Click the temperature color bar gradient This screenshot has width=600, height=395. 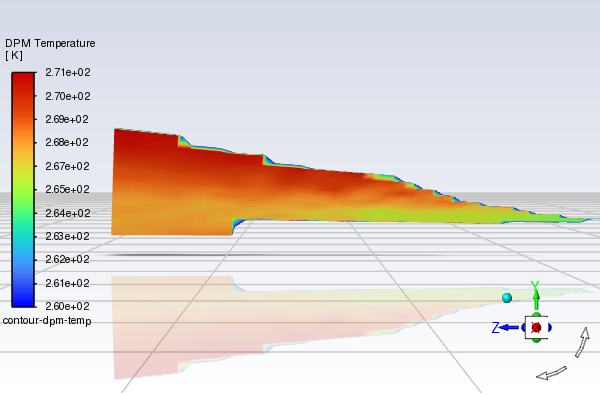pyautogui.click(x=23, y=189)
